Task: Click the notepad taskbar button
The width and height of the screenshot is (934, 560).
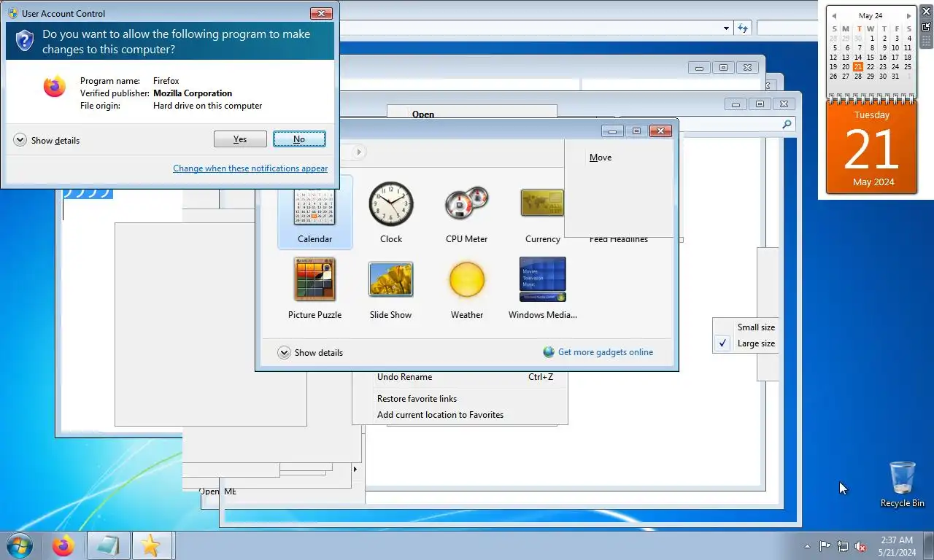Action: (108, 545)
